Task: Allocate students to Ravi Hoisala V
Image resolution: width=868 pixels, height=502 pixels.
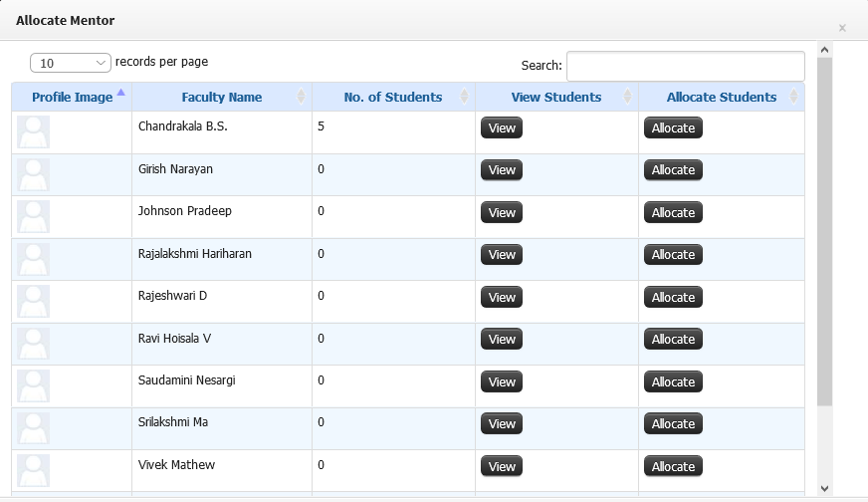Action: pyautogui.click(x=673, y=339)
